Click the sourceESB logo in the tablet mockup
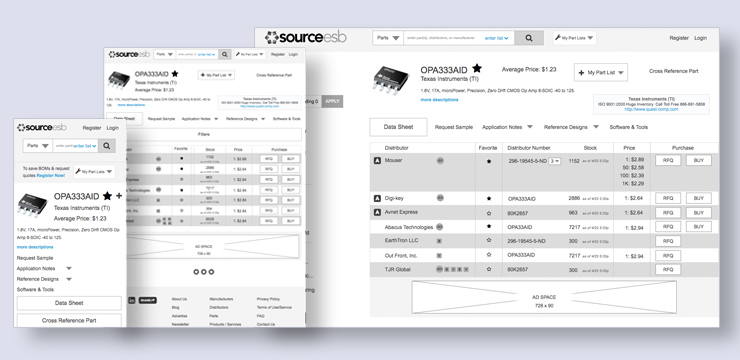This screenshot has height=360, width=740. click(x=129, y=54)
